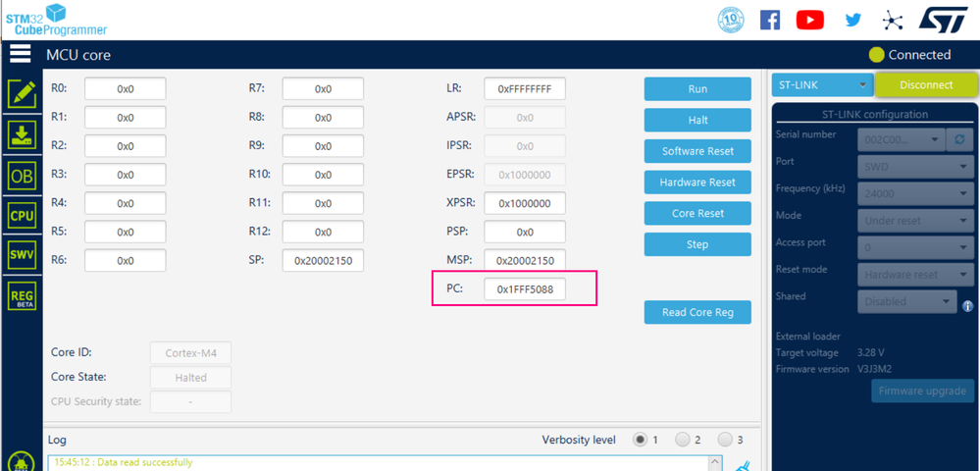Click the ST community network icon
Screen dimensions: 980x471
click(x=893, y=20)
